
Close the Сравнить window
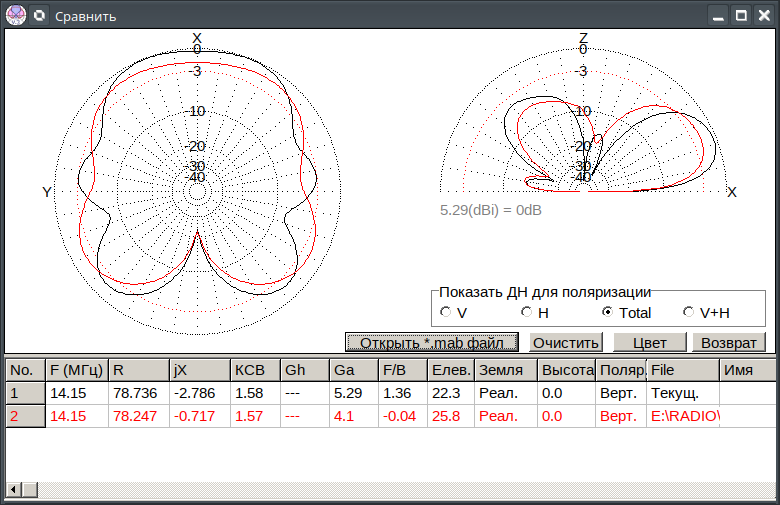tap(764, 15)
